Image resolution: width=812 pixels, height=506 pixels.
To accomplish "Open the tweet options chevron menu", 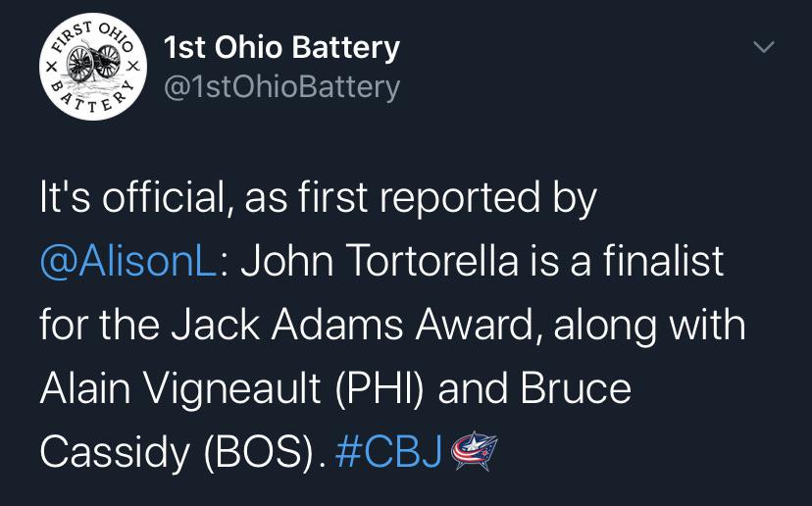I will point(763,47).
